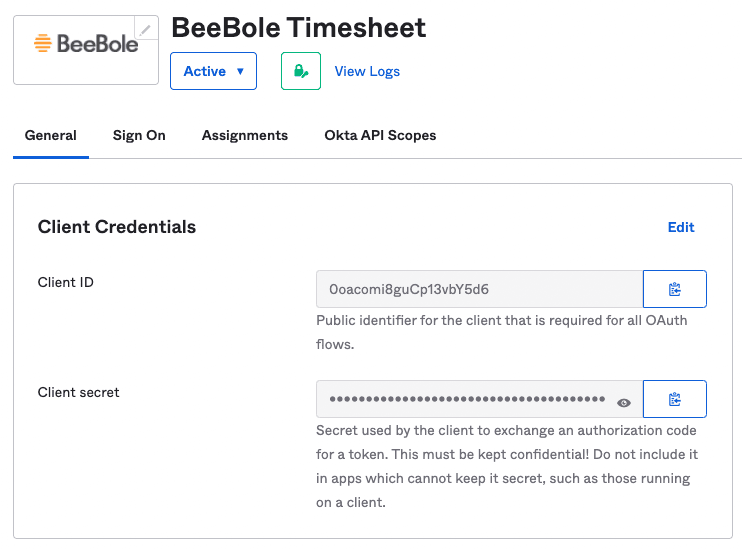The image size is (742, 549).
Task: Click the masked Client secret field
Action: click(x=467, y=399)
